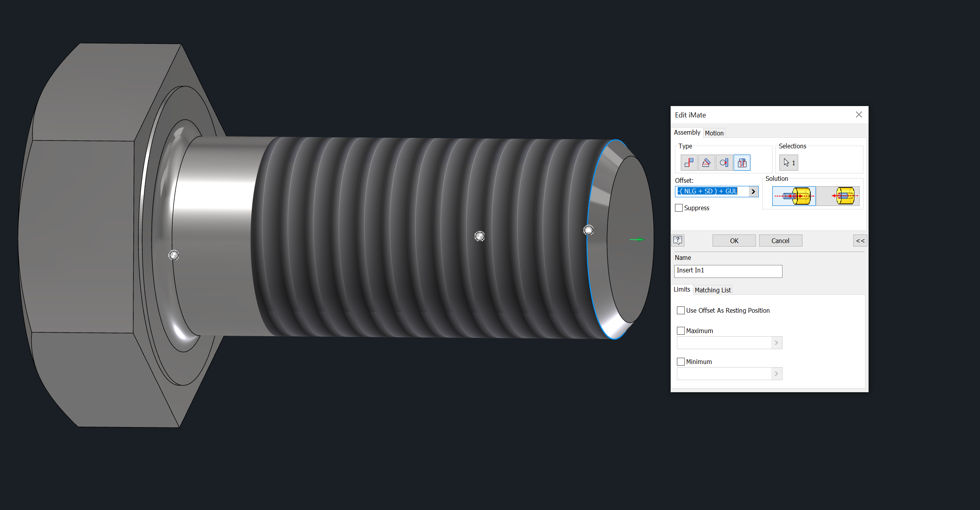This screenshot has height=510, width=980.
Task: Open the Offset field flyout arrow
Action: coord(754,191)
